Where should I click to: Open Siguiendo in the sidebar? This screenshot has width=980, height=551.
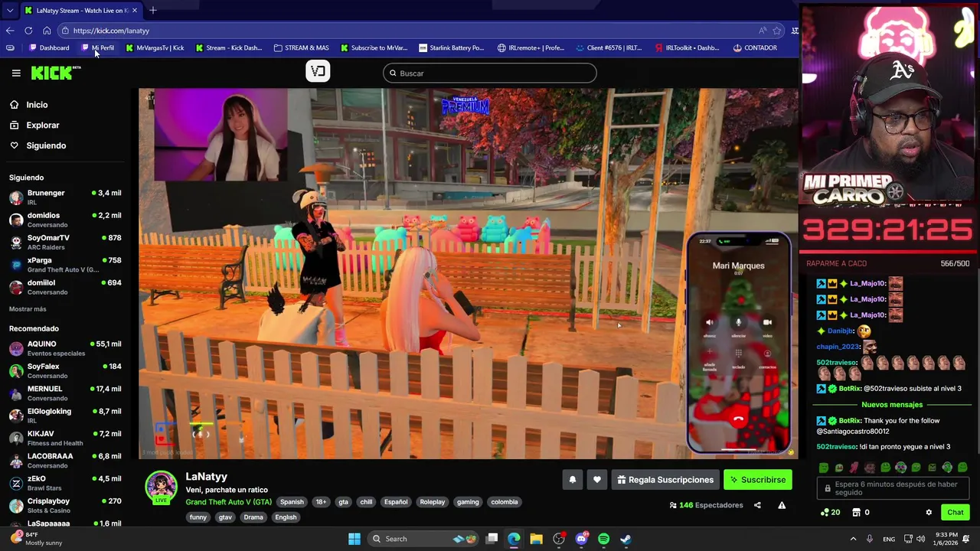click(46, 145)
